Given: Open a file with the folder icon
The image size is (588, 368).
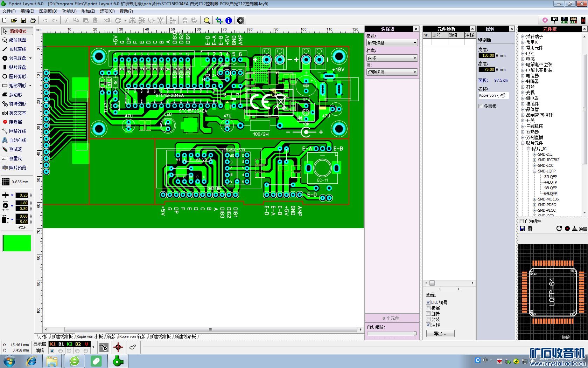Looking at the screenshot, I should [x=14, y=20].
